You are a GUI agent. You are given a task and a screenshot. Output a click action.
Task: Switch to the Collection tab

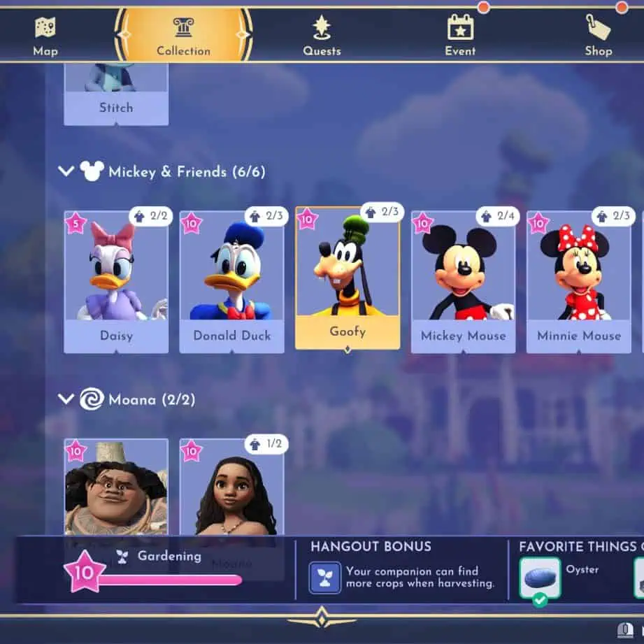(183, 36)
